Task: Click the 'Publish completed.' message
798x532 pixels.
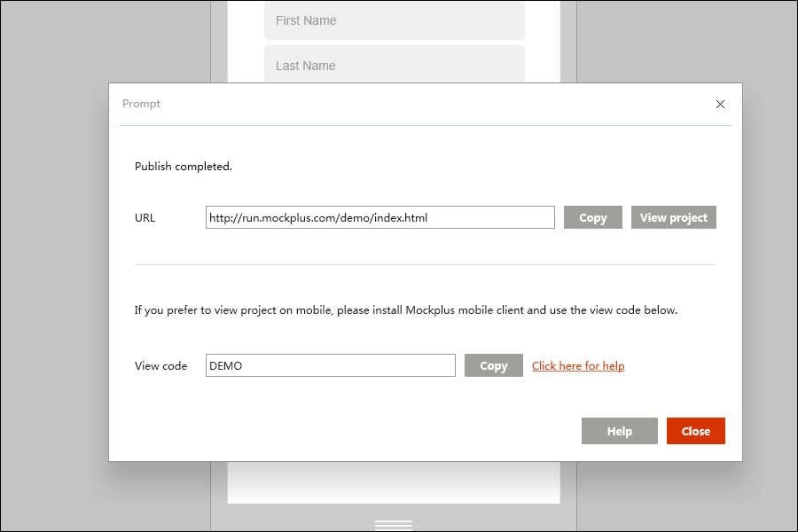Action: pos(183,166)
